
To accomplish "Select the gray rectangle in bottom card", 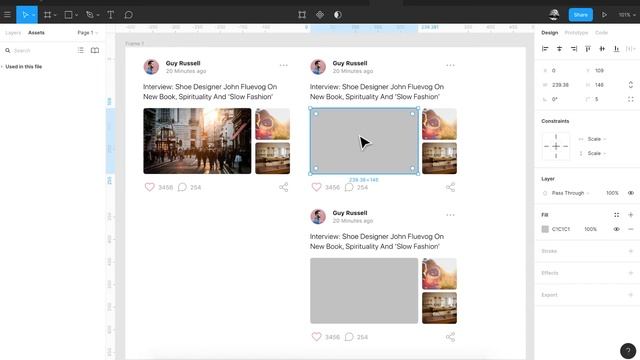I will point(364,291).
